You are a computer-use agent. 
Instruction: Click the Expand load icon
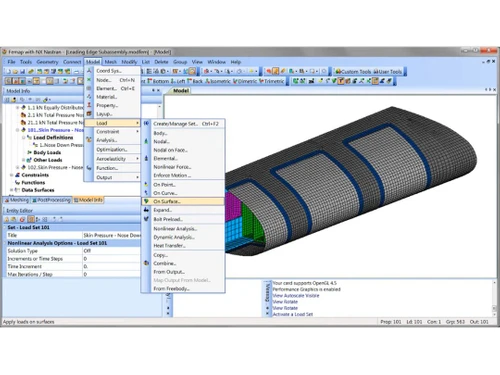point(146,210)
